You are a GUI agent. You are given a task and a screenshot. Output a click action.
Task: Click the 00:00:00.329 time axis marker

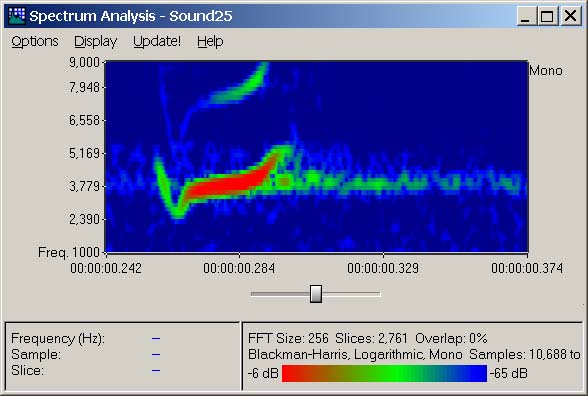pyautogui.click(x=383, y=268)
